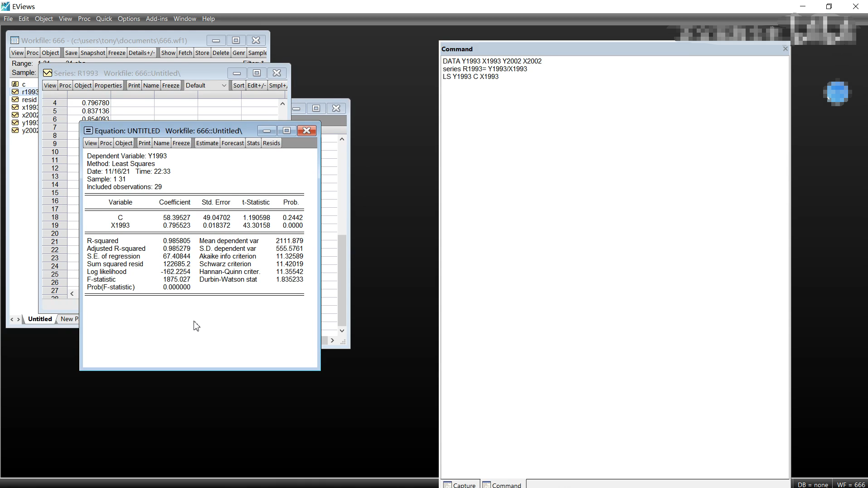
Task: Click the Estimate button in equation window
Action: 207,143
